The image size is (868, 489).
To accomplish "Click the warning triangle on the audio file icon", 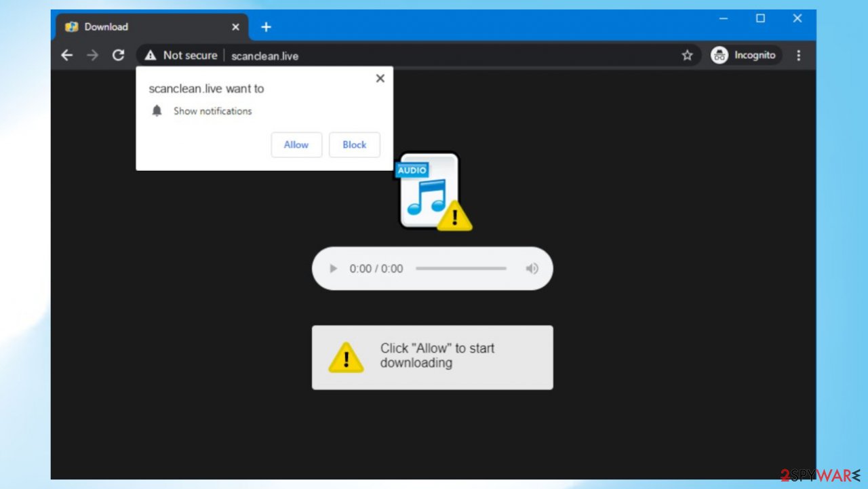I will [x=453, y=217].
